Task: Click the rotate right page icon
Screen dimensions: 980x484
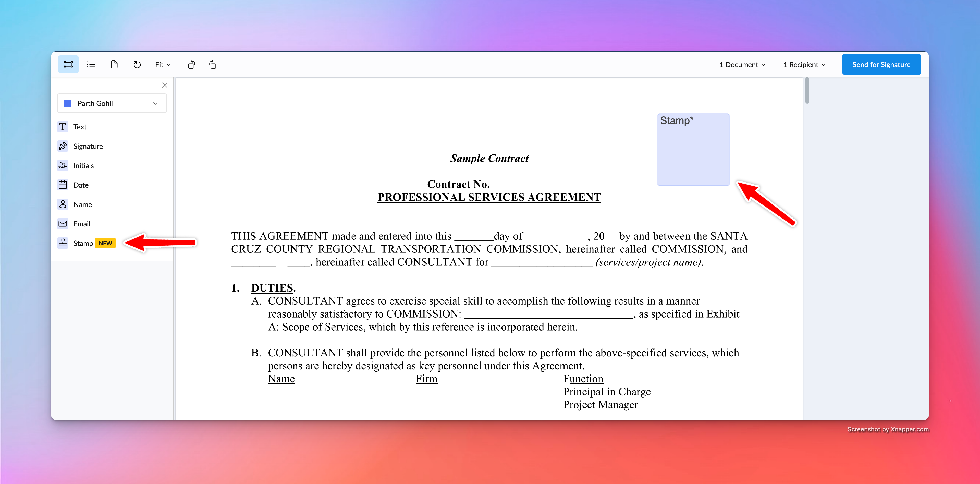Action: pos(213,65)
